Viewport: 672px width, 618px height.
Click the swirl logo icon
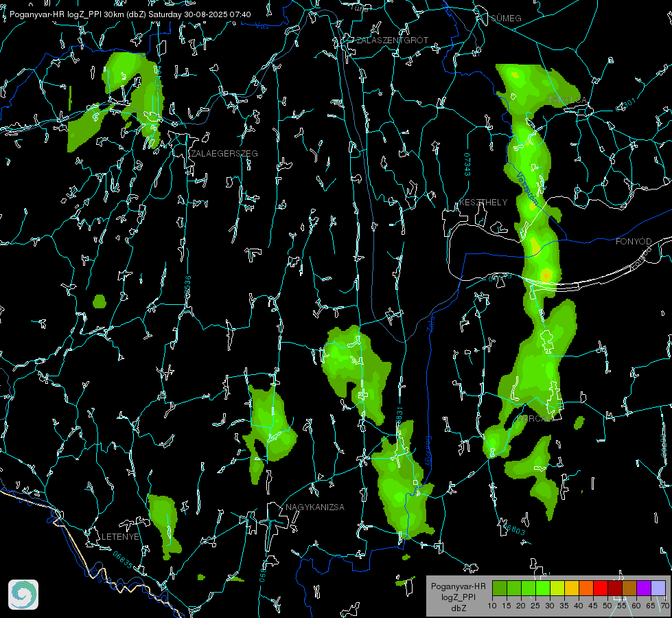(23, 595)
